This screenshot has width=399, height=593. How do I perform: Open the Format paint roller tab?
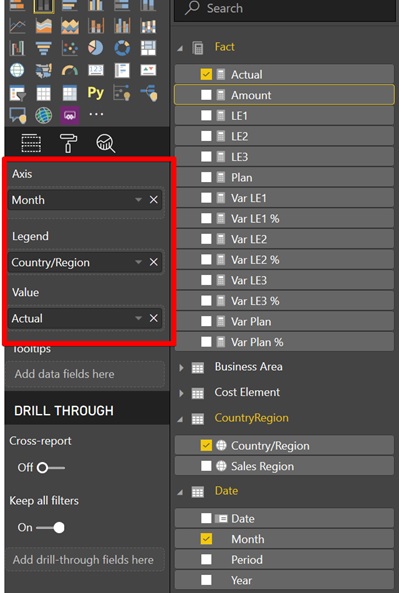(x=68, y=143)
